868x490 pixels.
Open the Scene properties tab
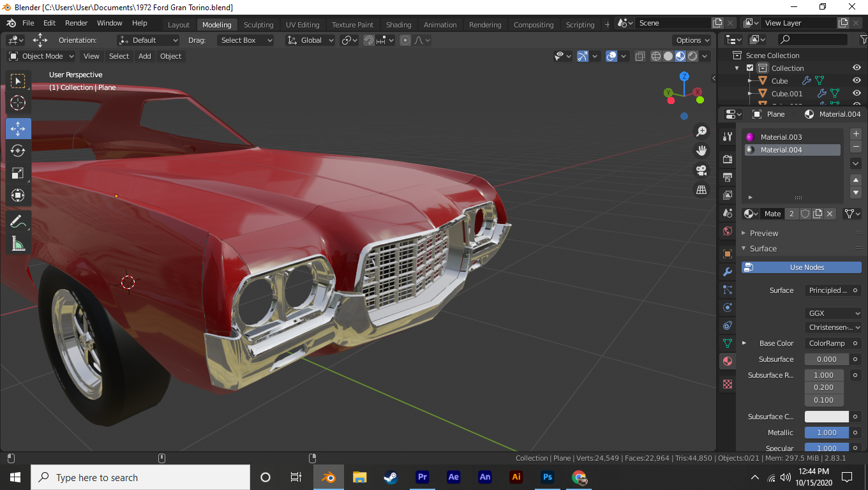[x=727, y=212]
